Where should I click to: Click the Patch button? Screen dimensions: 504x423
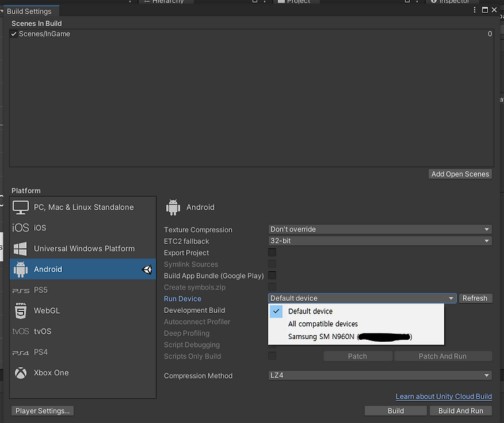click(x=358, y=357)
